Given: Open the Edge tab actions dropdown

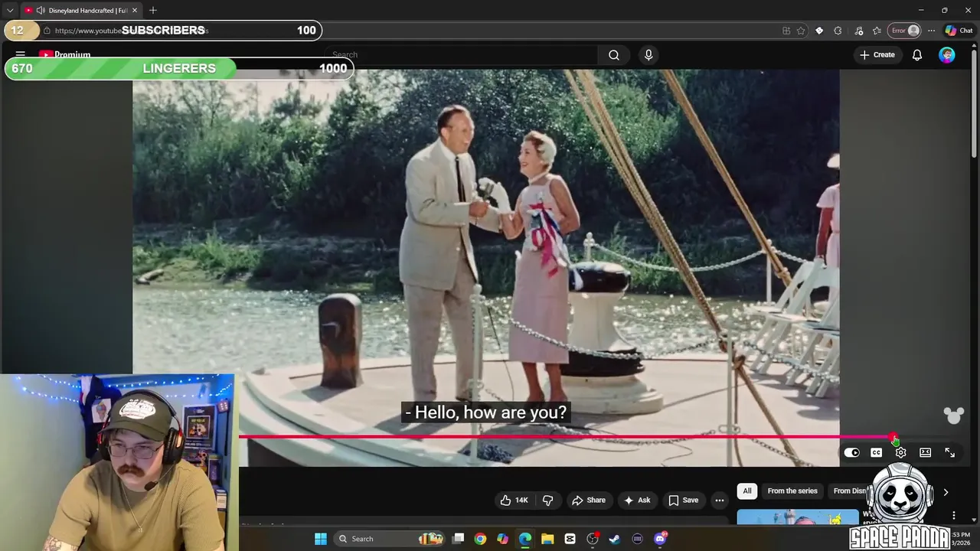Looking at the screenshot, I should [x=9, y=10].
